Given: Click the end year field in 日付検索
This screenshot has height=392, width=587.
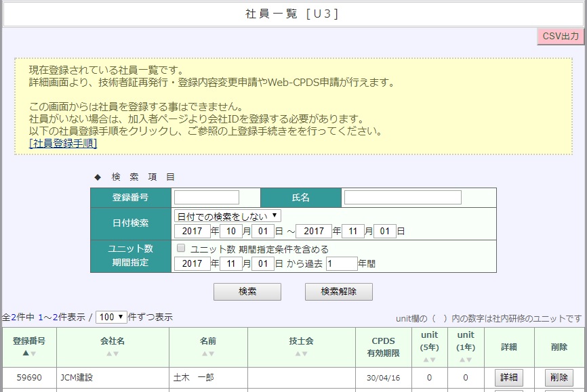Looking at the screenshot, I should (x=314, y=231).
